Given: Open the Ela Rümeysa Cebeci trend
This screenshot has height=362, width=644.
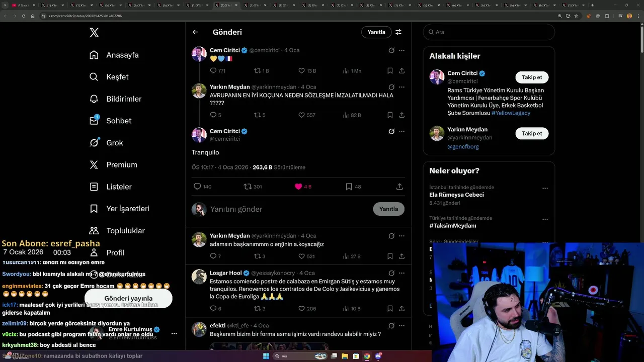Looking at the screenshot, I should pyautogui.click(x=456, y=195).
